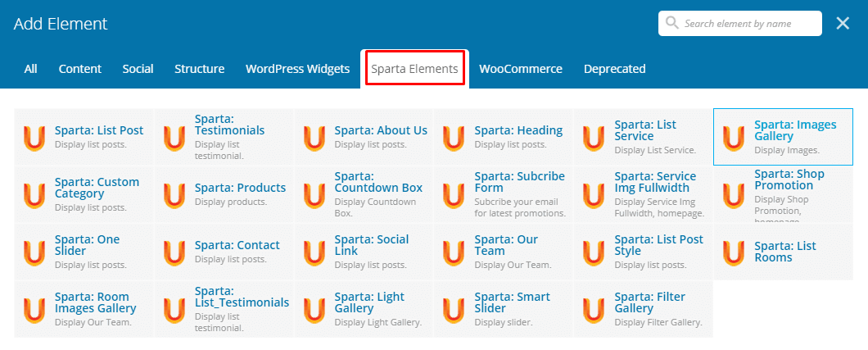
Task: Close the Add Element dialog
Action: pos(843,24)
